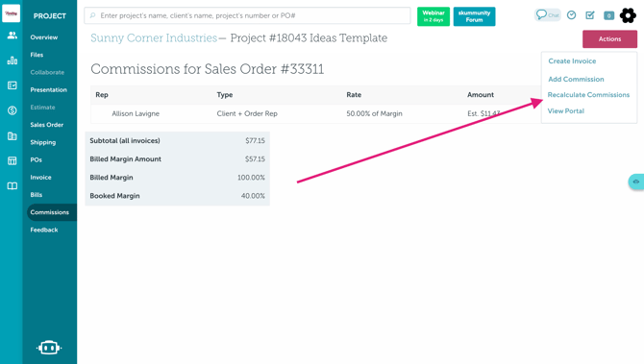Open the Sales Order section
Screen dimensions: 644x364
pyautogui.click(x=47, y=125)
